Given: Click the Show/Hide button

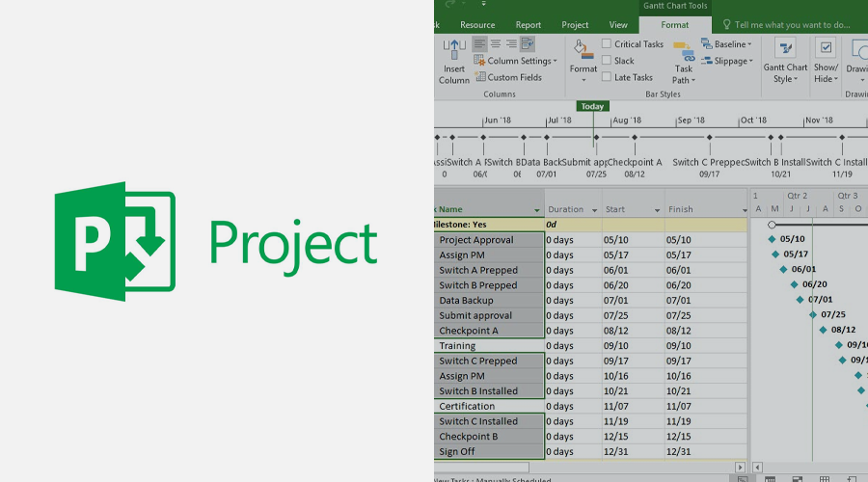Looking at the screenshot, I should click(826, 61).
